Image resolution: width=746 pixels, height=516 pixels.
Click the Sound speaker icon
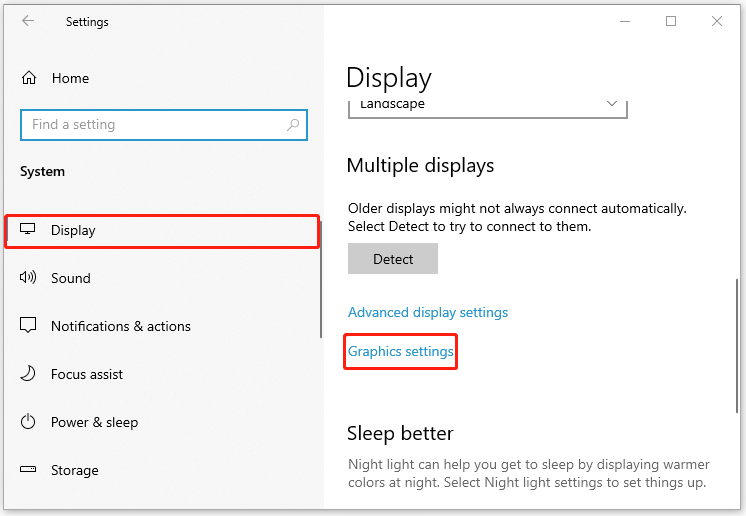point(28,277)
